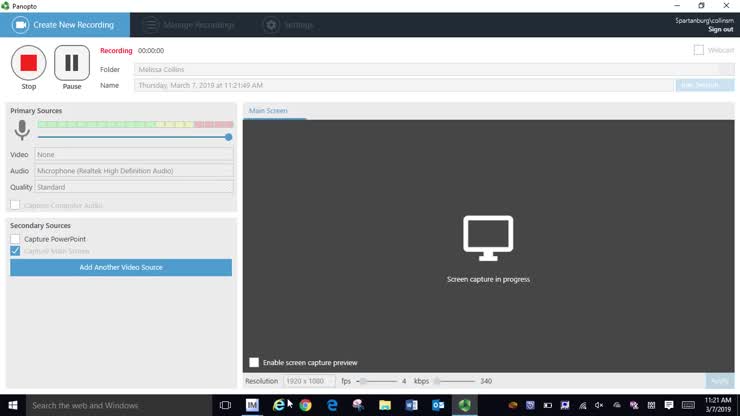Open the Quality Standard dropdown
740x416 pixels.
click(134, 187)
